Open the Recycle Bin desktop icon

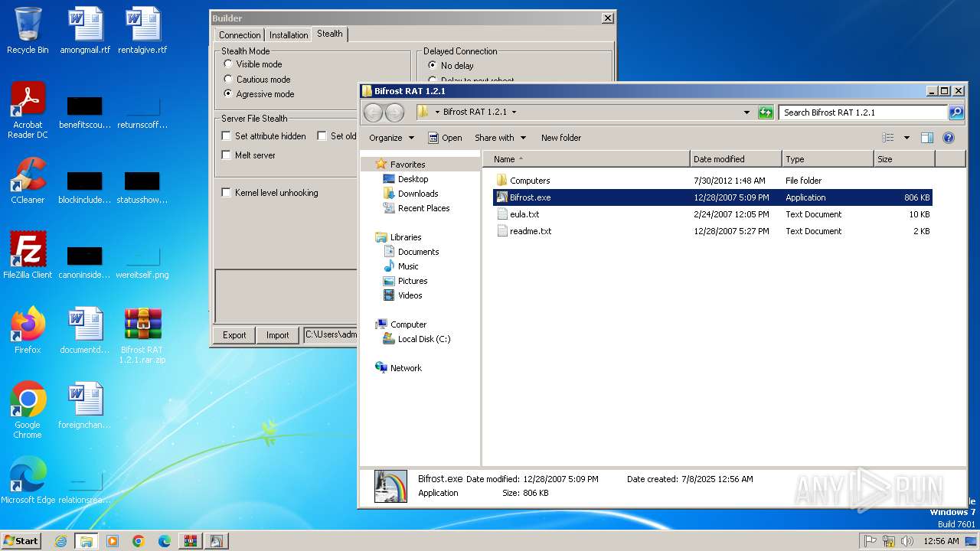(x=28, y=31)
